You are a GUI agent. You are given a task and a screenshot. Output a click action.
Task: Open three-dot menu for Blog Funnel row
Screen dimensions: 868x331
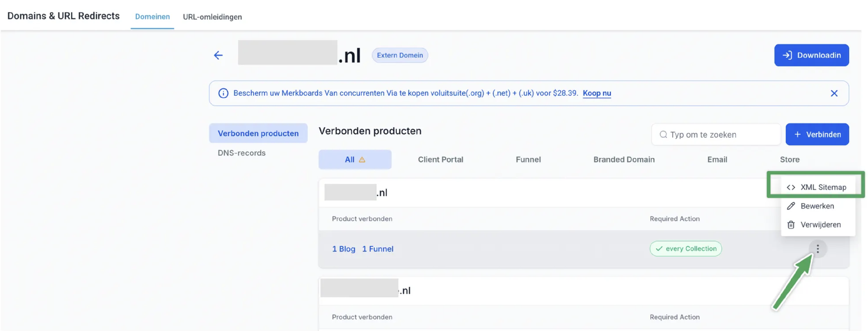click(x=817, y=249)
